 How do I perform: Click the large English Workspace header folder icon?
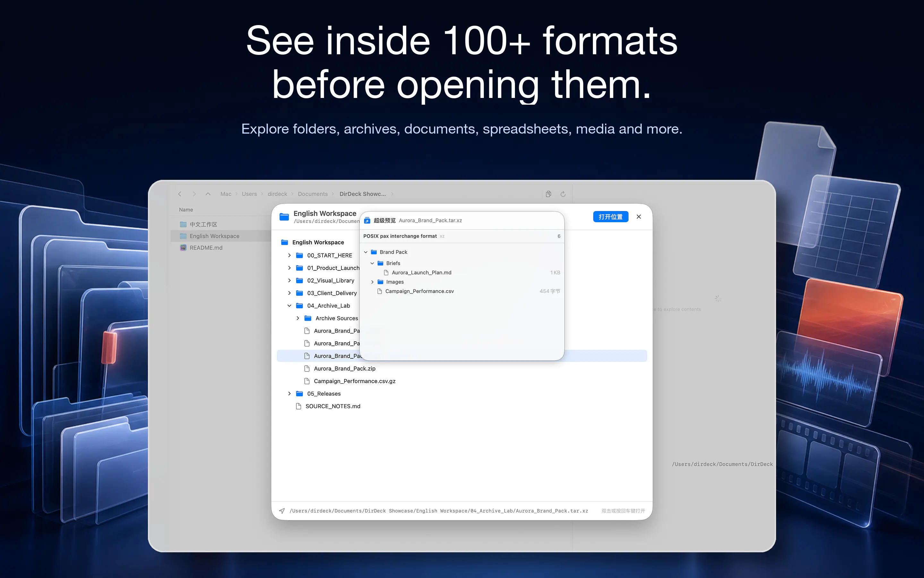pyautogui.click(x=284, y=217)
